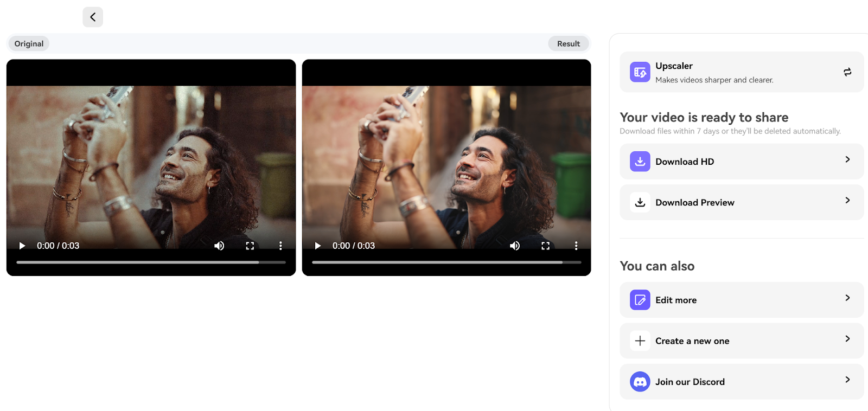This screenshot has height=411, width=868.
Task: Enter fullscreen on the Result video
Action: (x=546, y=246)
